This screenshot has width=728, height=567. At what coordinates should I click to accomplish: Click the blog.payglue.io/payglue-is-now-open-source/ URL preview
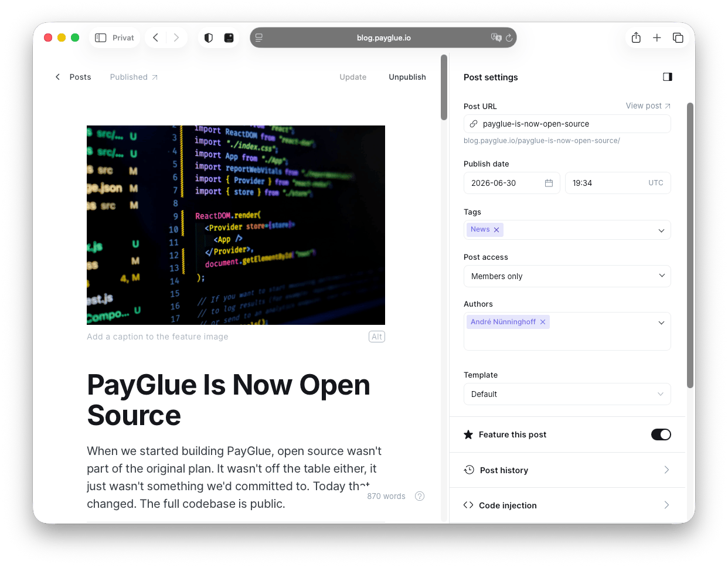point(542,141)
